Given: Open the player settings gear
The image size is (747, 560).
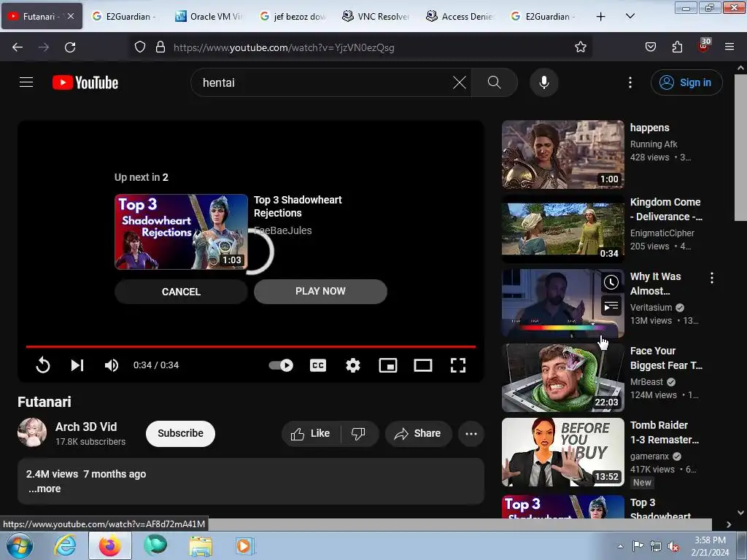Looking at the screenshot, I should point(352,365).
